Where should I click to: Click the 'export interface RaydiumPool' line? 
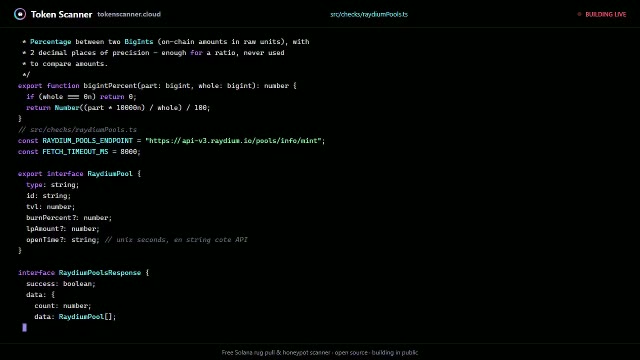pyautogui.click(x=79, y=174)
